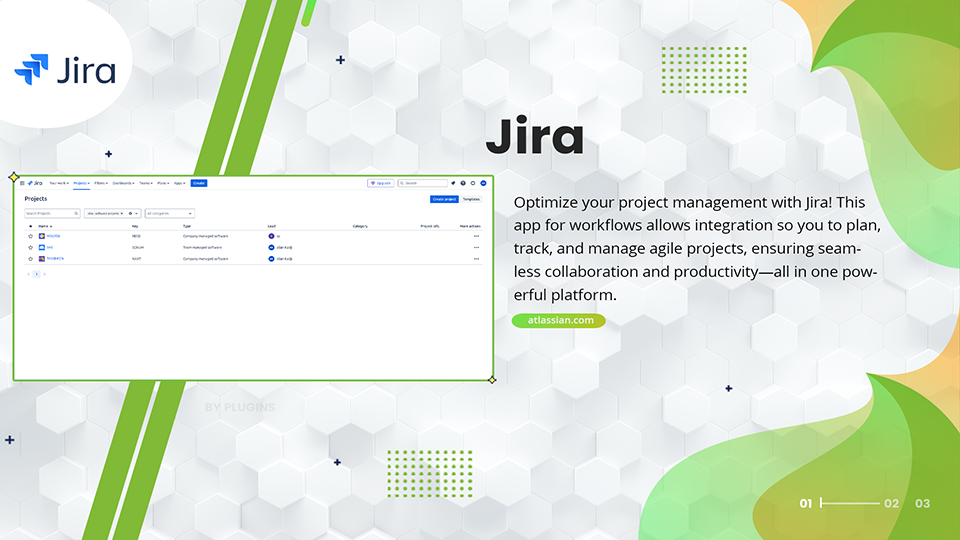The width and height of the screenshot is (960, 540).
Task: Click the 'Team-managed software' type cell
Action: tap(203, 247)
